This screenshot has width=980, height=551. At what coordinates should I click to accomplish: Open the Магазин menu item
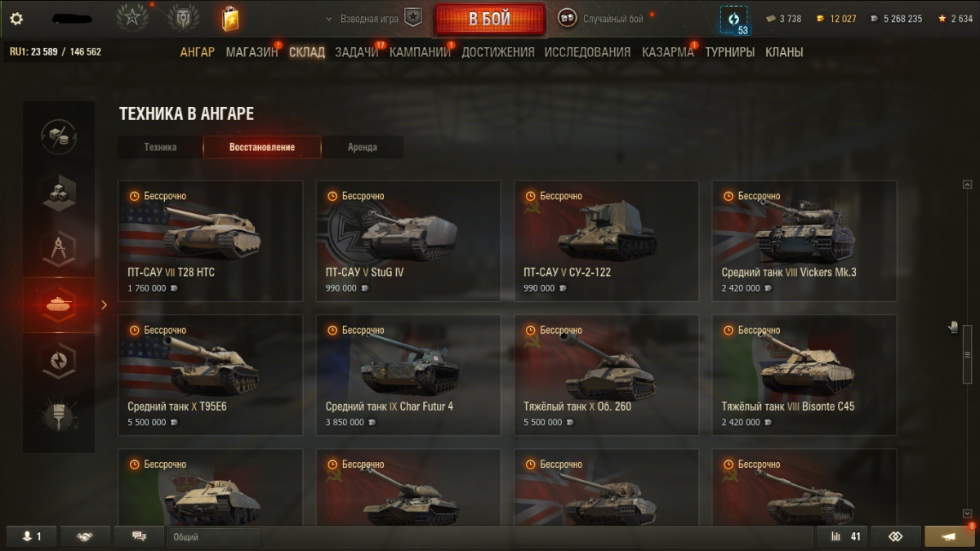tap(252, 52)
